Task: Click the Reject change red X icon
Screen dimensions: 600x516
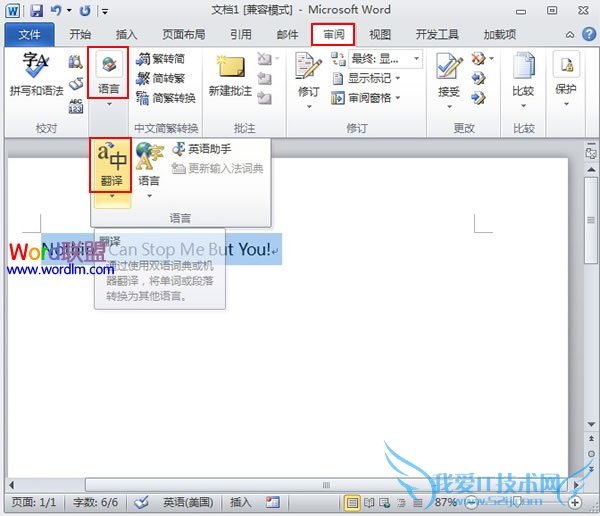Action: pos(478,59)
